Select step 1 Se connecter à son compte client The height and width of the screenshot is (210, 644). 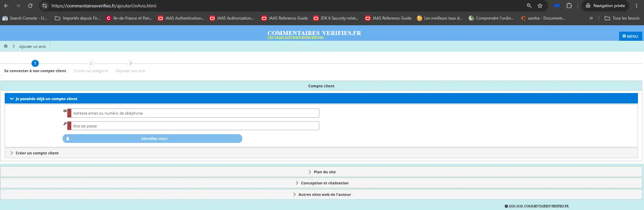35,67
